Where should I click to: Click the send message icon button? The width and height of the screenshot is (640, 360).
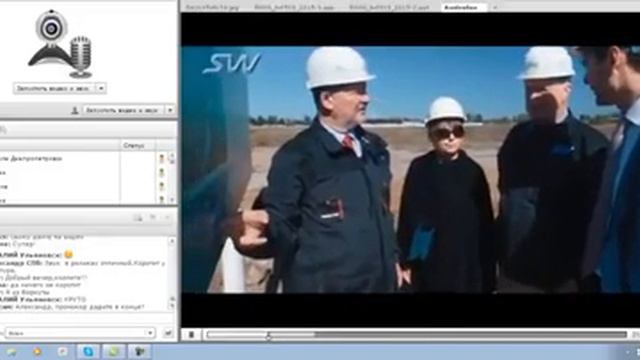point(168,333)
